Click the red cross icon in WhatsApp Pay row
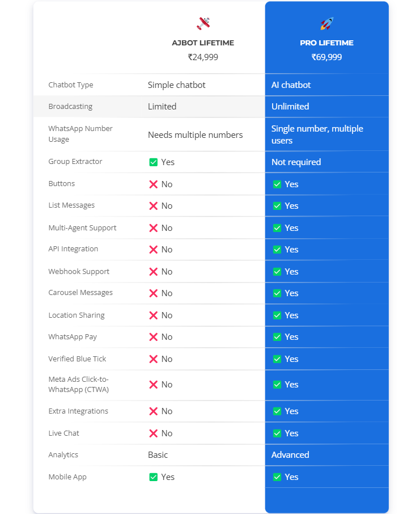 pyautogui.click(x=154, y=337)
